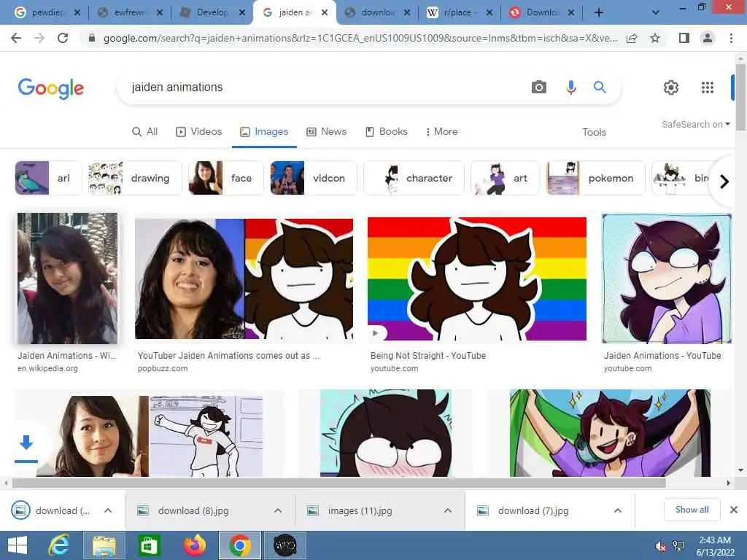This screenshot has height=560, width=747.
Task: Launch Firefox from taskbar
Action: 194,545
